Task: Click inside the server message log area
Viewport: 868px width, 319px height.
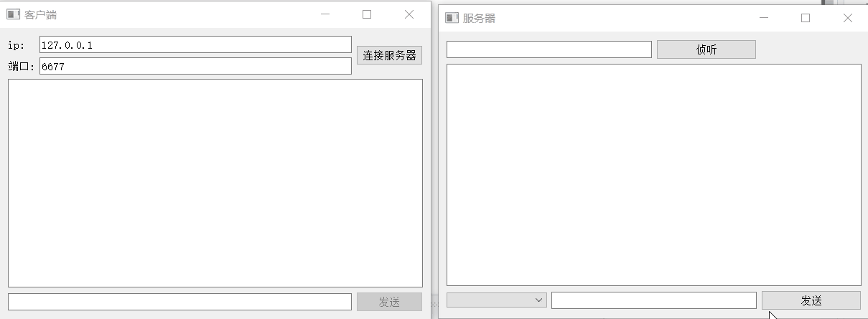Action: [x=654, y=175]
